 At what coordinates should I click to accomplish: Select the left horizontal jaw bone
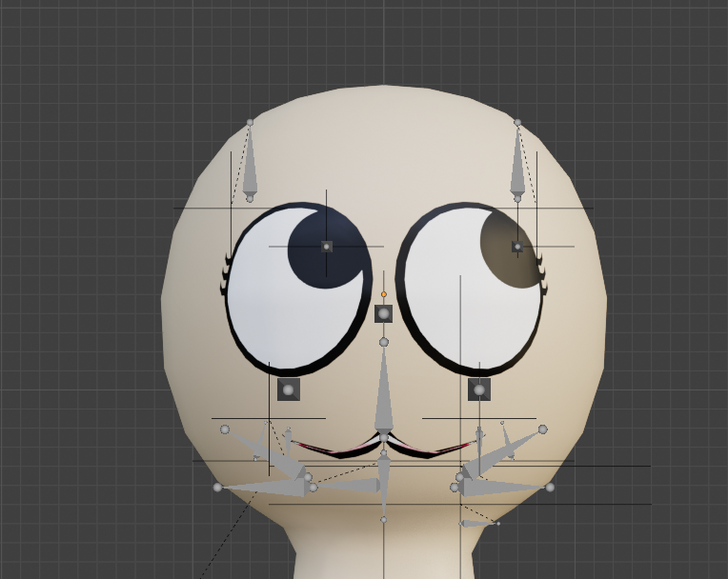pyautogui.click(x=265, y=488)
